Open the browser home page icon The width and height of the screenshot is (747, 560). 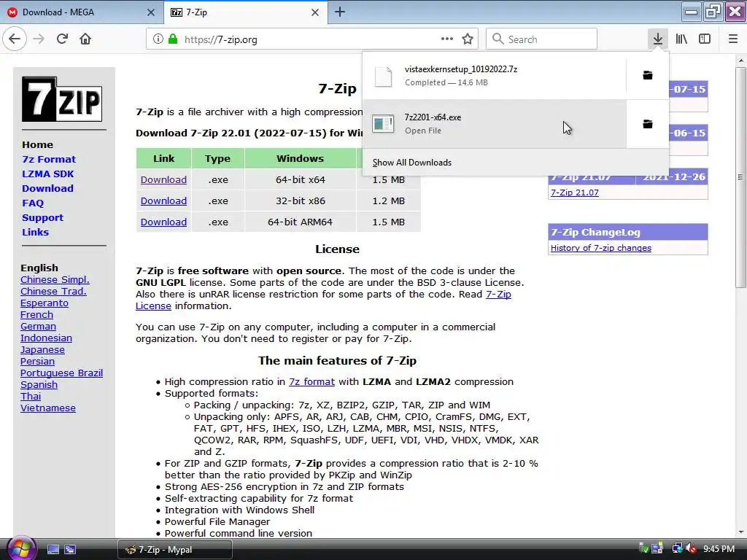coord(85,39)
